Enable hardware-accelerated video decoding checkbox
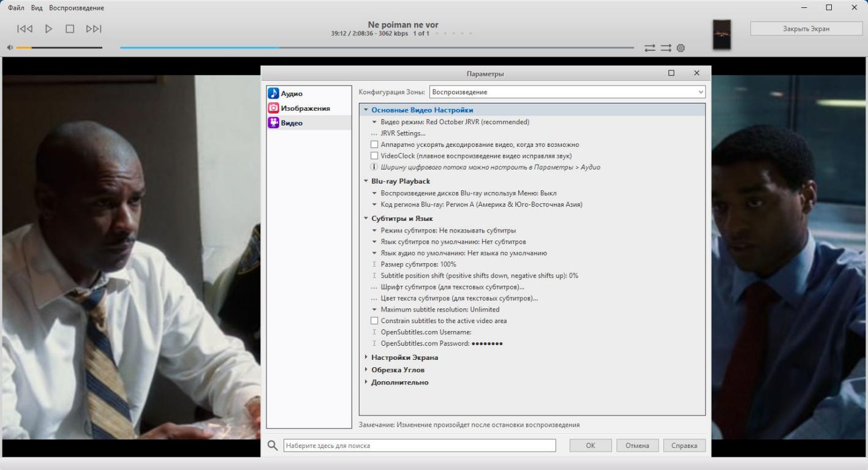868x470 pixels. (374, 145)
